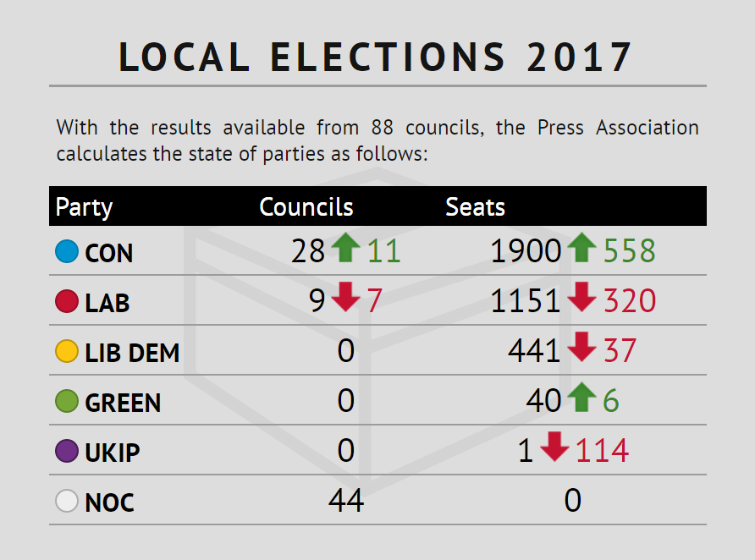Image resolution: width=755 pixels, height=560 pixels.
Task: Click the red down arrow beside LAB councils
Action: click(x=346, y=297)
